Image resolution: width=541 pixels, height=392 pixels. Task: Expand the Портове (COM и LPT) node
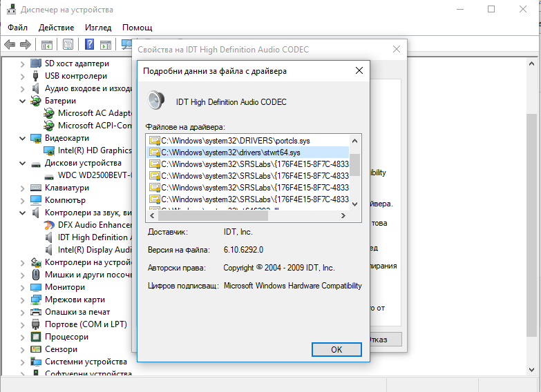pos(22,325)
